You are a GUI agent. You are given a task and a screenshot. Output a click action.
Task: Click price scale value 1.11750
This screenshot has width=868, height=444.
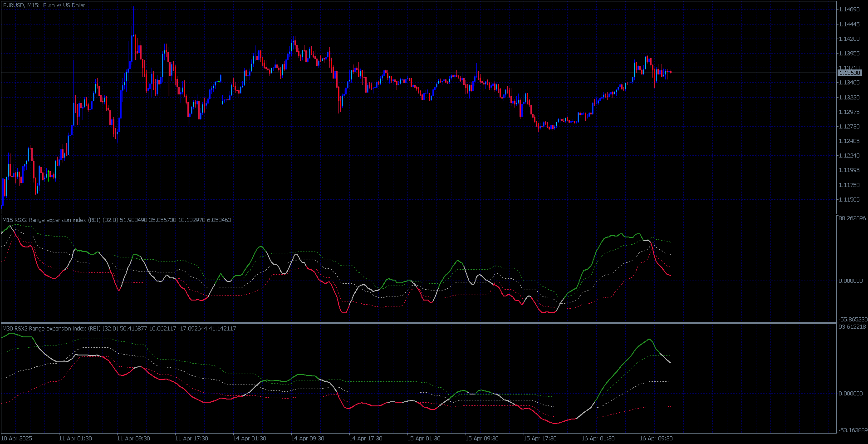849,185
